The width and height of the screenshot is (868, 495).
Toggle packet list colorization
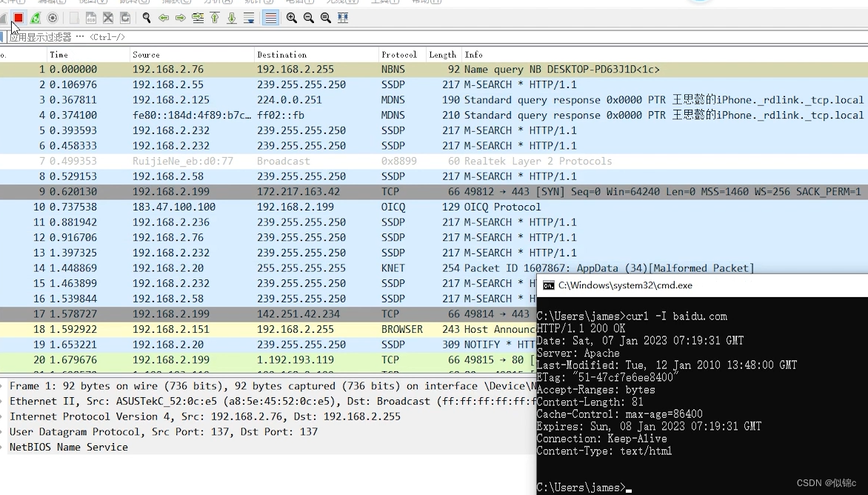point(271,19)
